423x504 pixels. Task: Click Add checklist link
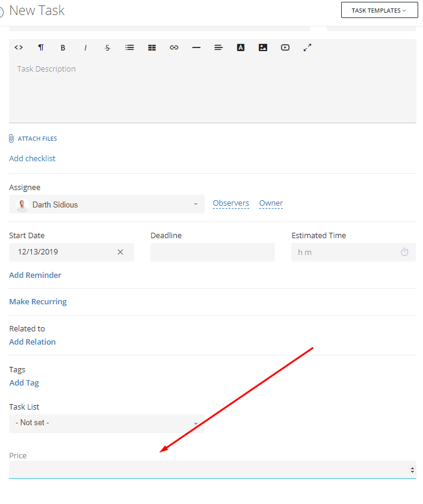pos(32,158)
